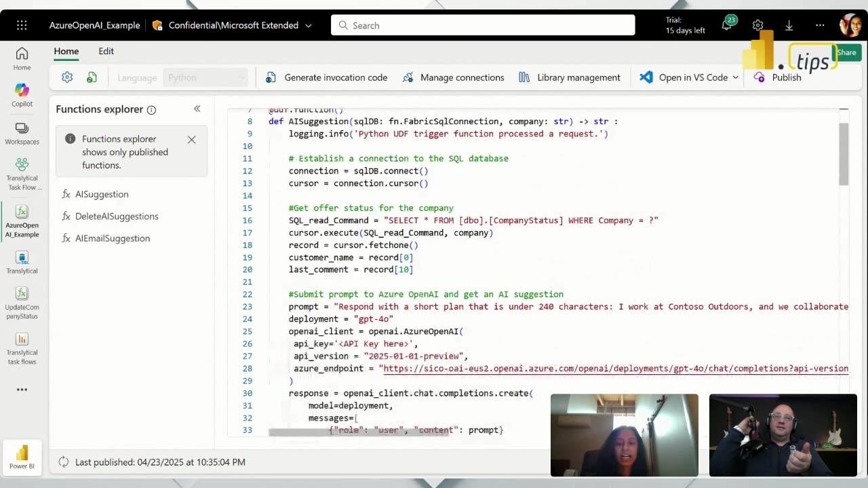
Task: Open Library management
Action: coord(570,77)
